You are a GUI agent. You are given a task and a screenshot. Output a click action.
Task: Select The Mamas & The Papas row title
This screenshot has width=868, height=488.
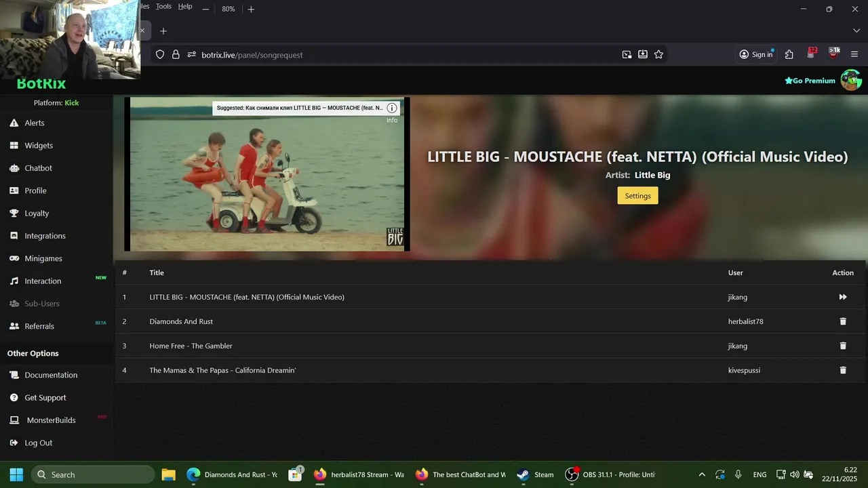(x=222, y=370)
